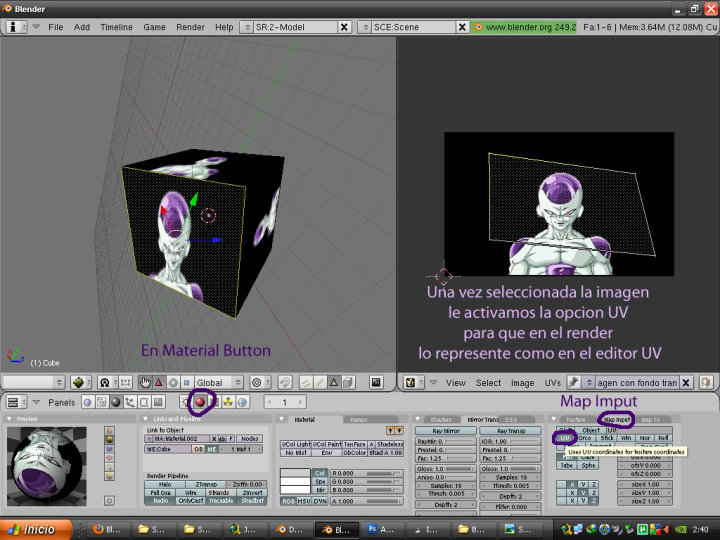The height and width of the screenshot is (540, 720).
Task: Select face select mode triangle icon
Action: [x=334, y=382]
